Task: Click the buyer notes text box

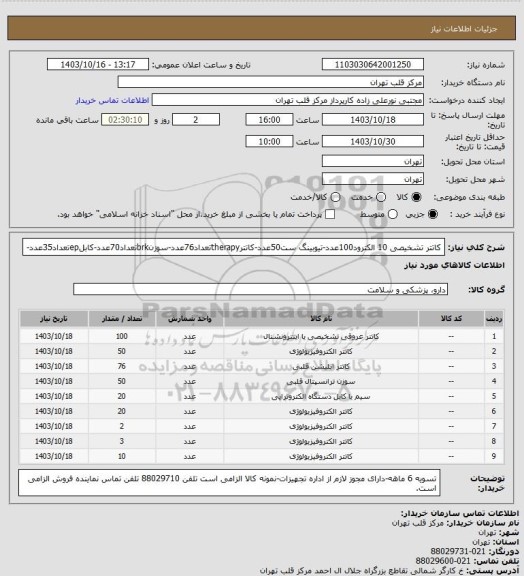Action: (x=229, y=482)
